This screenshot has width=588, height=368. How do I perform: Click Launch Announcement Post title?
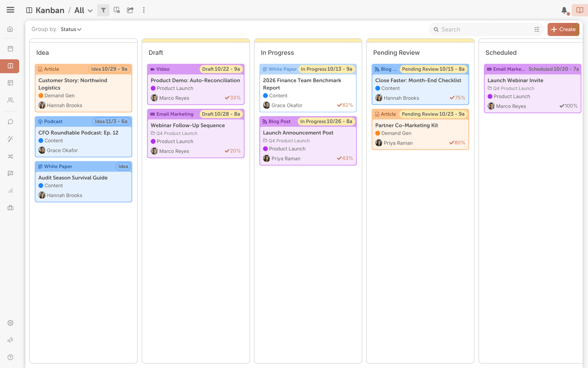pyautogui.click(x=298, y=133)
